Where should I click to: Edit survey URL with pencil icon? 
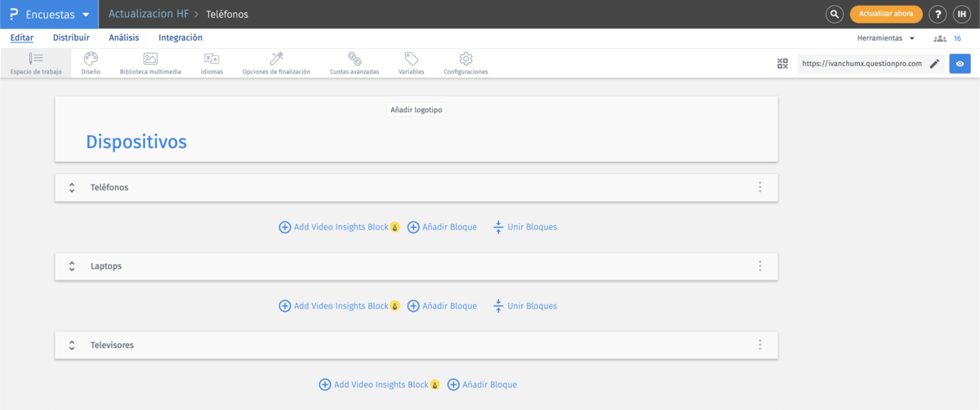934,64
